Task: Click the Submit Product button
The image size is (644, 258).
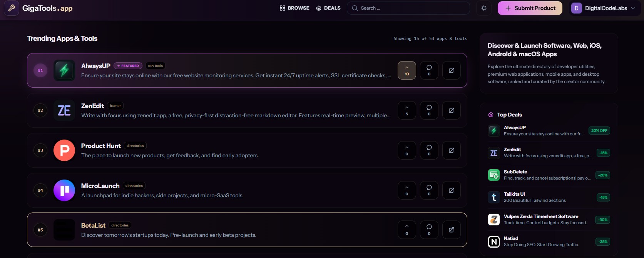Action: coord(530,8)
